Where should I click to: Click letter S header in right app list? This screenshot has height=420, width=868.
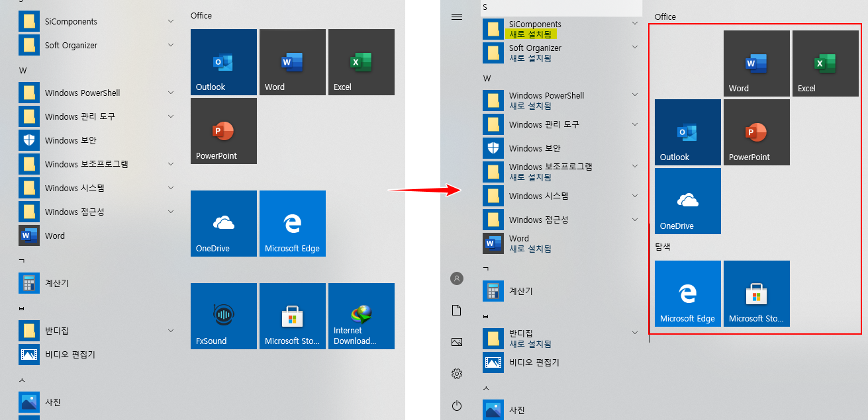pyautogui.click(x=485, y=7)
